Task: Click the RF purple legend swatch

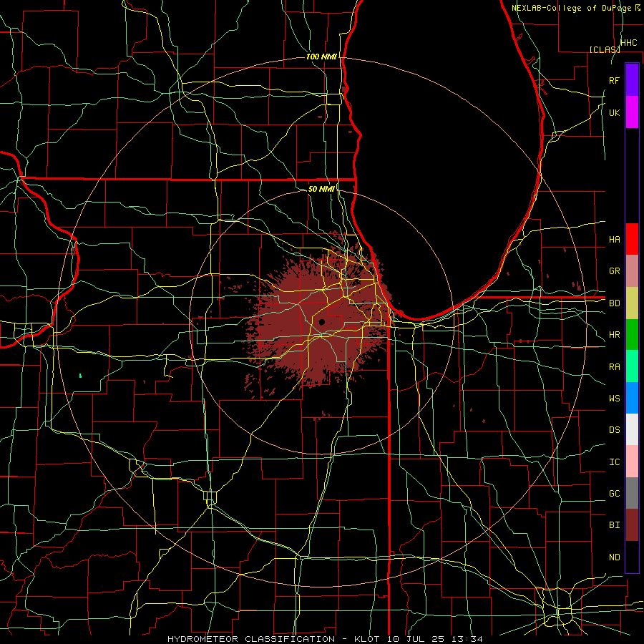Action: pos(632,80)
